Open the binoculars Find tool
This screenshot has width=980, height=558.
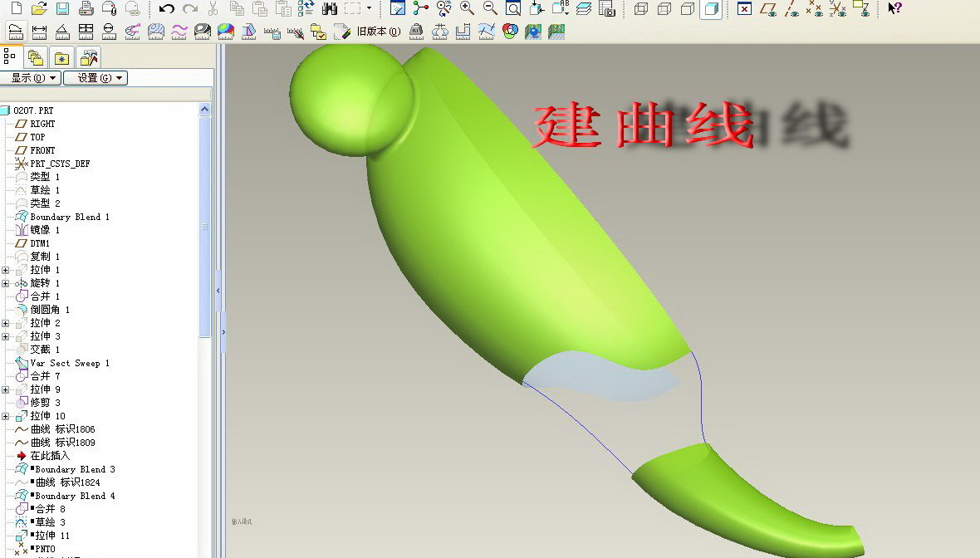coord(329,9)
